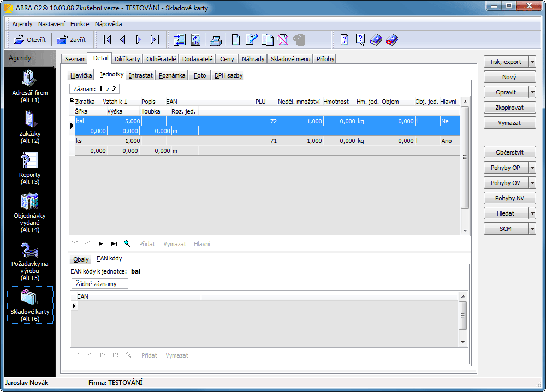This screenshot has width=546, height=392.
Task: Click the magnifier search icon under units grid
Action: point(127,244)
